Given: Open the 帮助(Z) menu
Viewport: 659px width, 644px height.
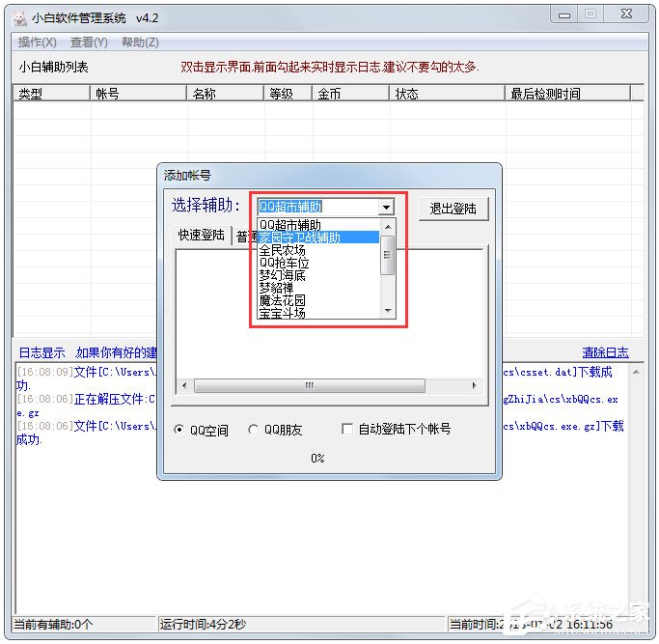Looking at the screenshot, I should coord(140,42).
